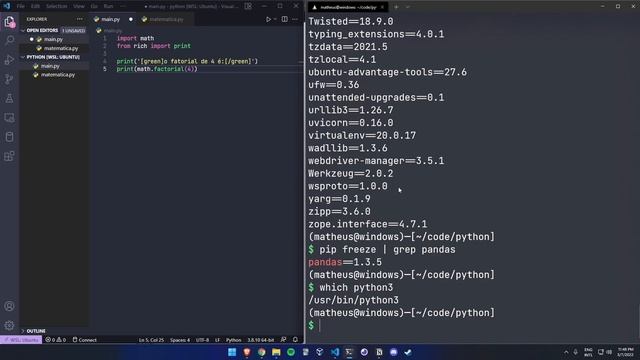Launch Chrome from taskbar
The image size is (640, 360).
point(261,352)
